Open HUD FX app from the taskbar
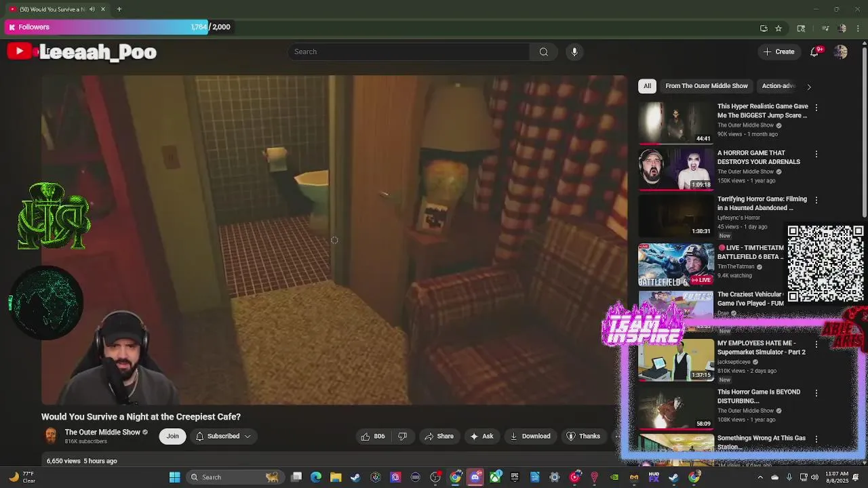This screenshot has height=488, width=868. click(x=654, y=477)
